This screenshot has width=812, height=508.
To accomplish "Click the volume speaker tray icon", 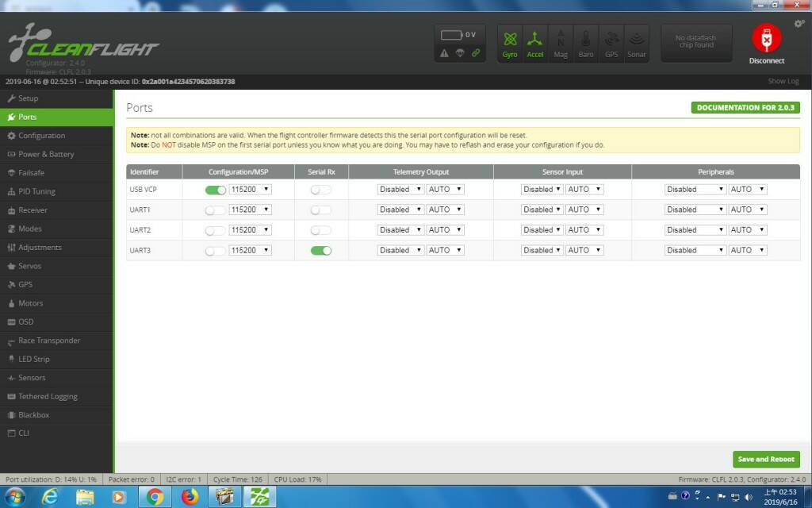I will pyautogui.click(x=748, y=497).
